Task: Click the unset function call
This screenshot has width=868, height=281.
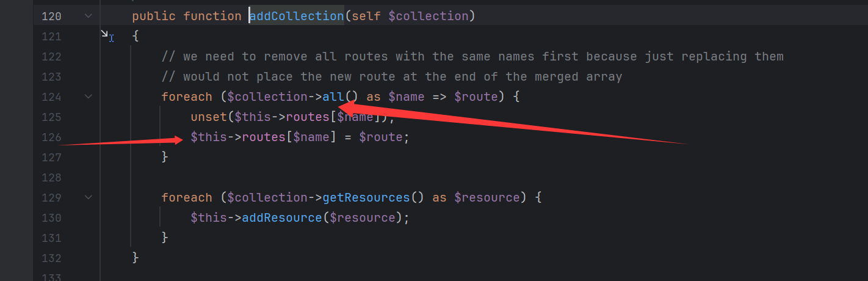Action: click(x=205, y=117)
